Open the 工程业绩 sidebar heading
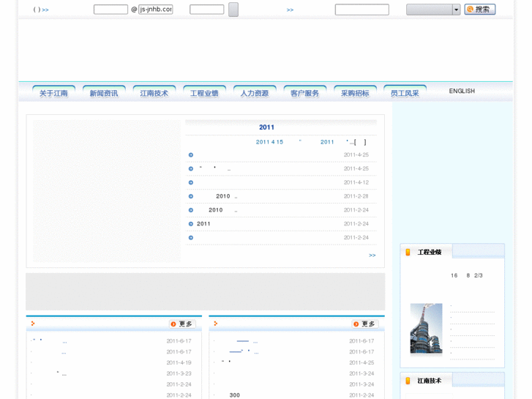The image size is (532, 399). click(430, 252)
